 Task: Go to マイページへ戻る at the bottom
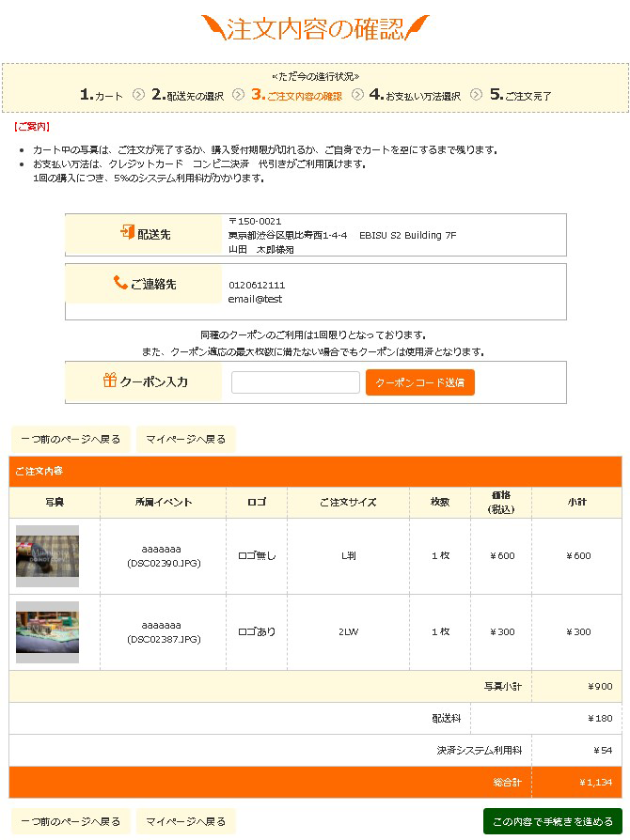186,821
